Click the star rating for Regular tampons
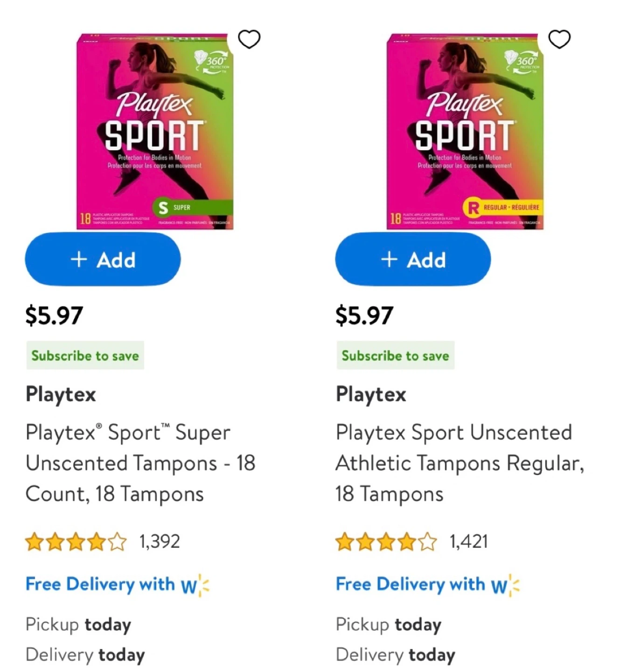This screenshot has height=672, width=620. point(386,542)
